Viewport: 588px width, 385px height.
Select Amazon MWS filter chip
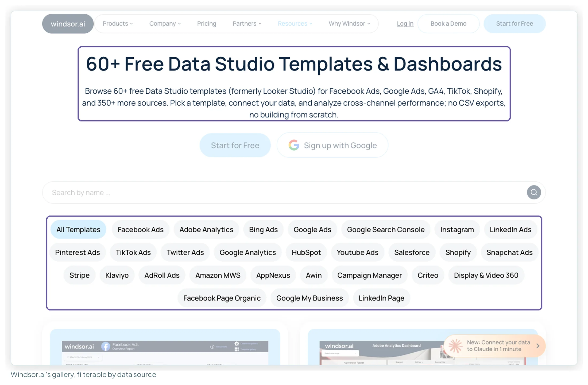[x=218, y=275]
